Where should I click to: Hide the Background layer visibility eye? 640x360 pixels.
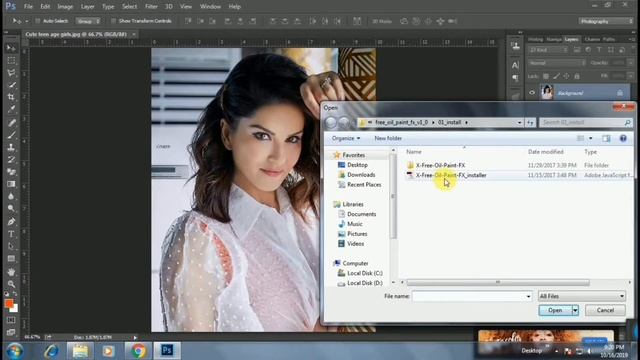tap(532, 93)
